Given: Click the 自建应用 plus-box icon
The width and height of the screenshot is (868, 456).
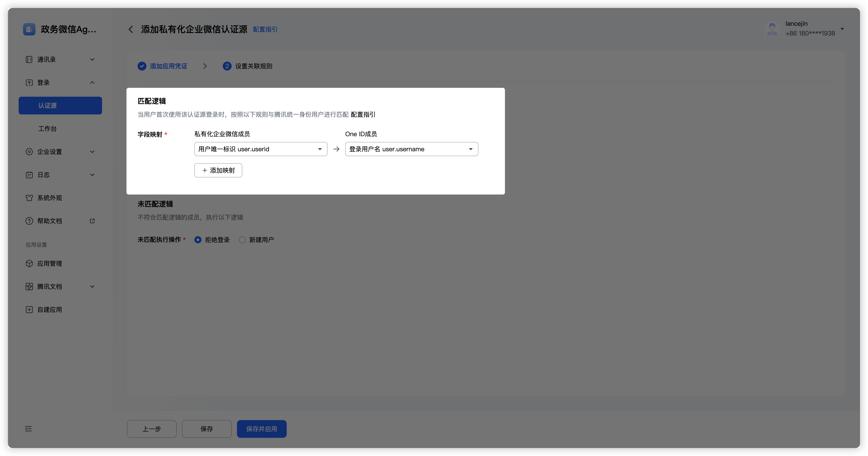Looking at the screenshot, I should pyautogui.click(x=29, y=310).
